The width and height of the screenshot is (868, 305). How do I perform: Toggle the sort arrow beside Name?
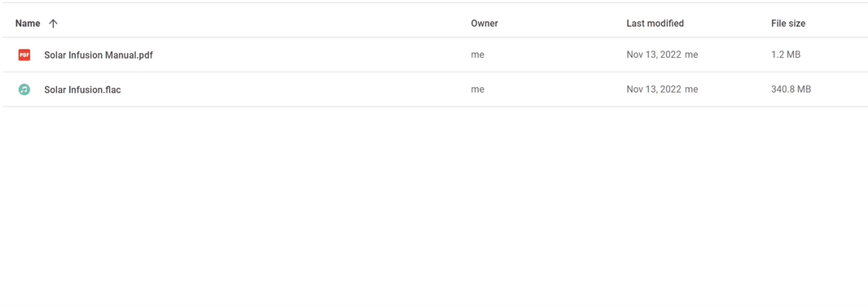click(53, 24)
